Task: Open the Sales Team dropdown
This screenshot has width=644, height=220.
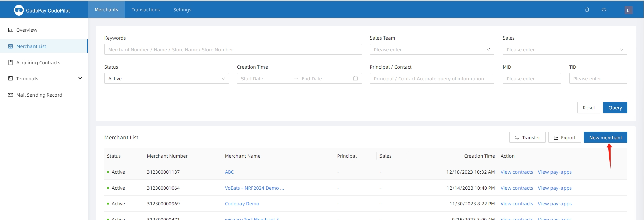Action: click(x=432, y=49)
